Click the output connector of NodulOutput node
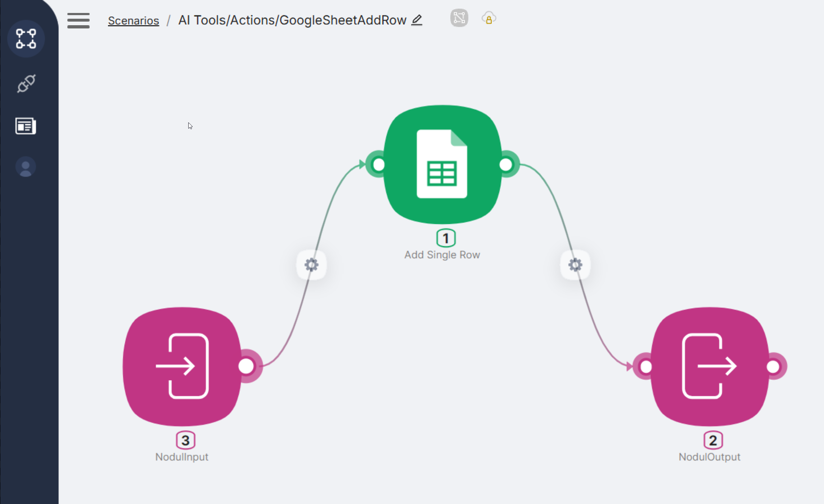This screenshot has width=824, height=504. 773,367
